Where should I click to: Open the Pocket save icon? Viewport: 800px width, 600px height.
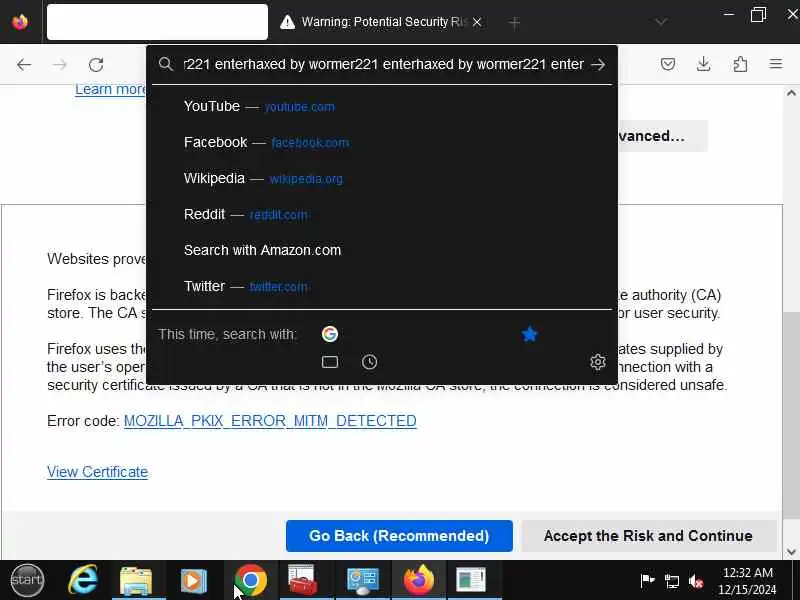coord(668,64)
